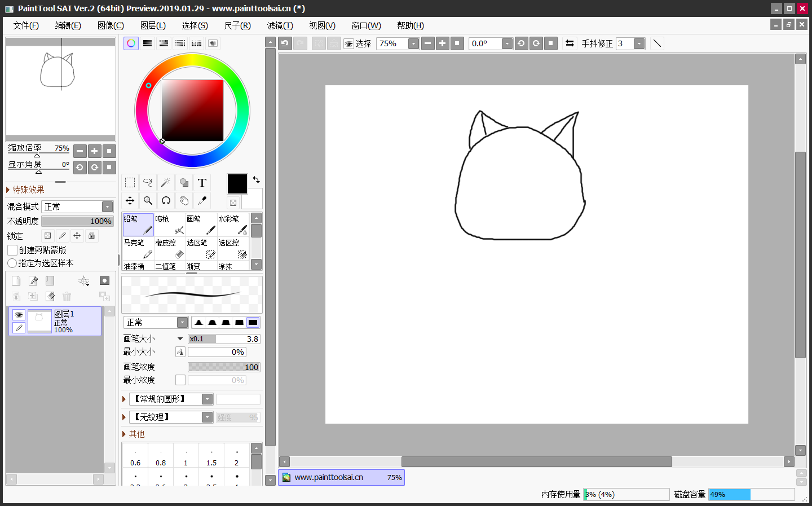The height and width of the screenshot is (506, 812).
Task: Select the move layer tool
Action: point(130,201)
